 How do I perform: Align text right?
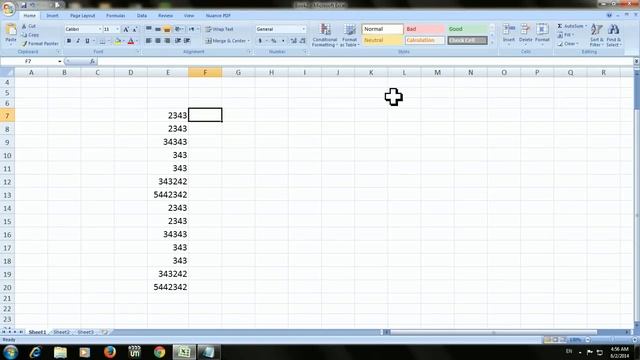[x=167, y=41]
